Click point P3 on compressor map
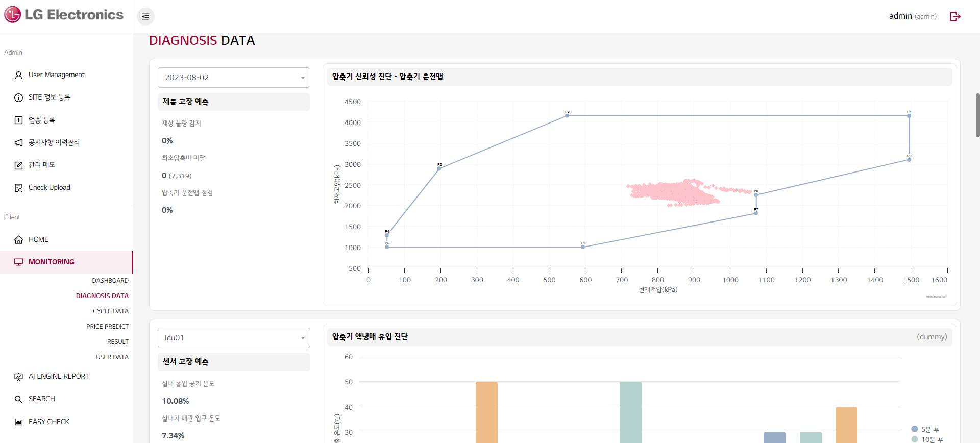 [439, 168]
